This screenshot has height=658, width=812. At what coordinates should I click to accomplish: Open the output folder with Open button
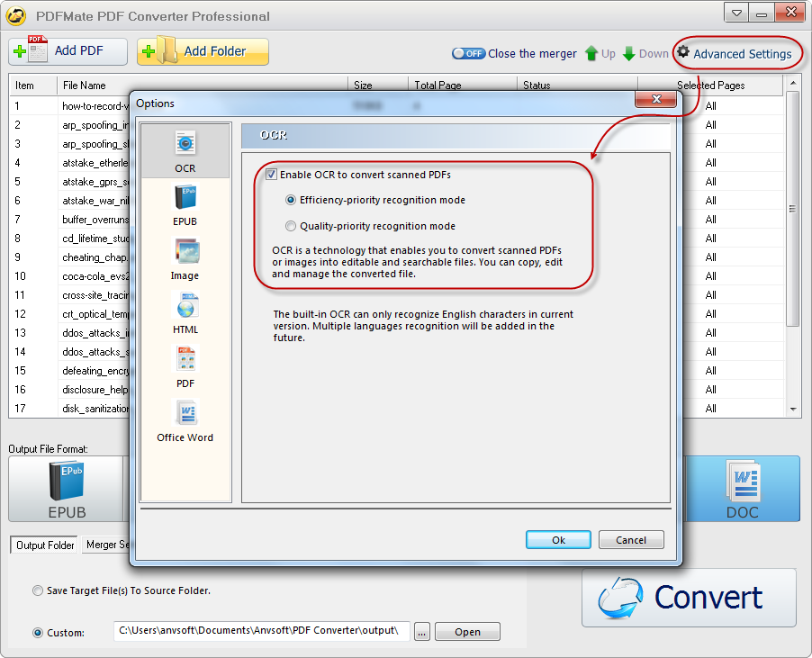click(x=467, y=632)
